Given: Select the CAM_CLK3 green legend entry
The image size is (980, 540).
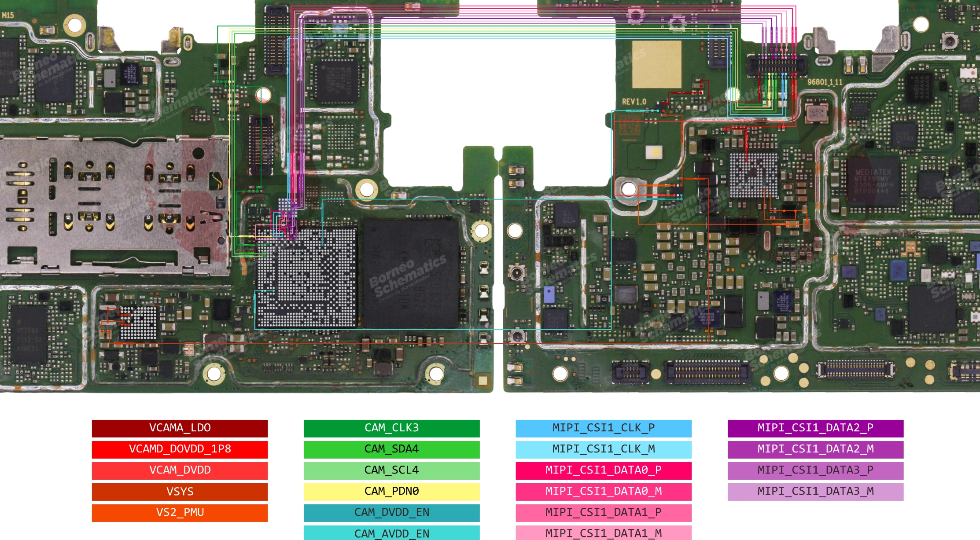Looking at the screenshot, I should [x=392, y=428].
